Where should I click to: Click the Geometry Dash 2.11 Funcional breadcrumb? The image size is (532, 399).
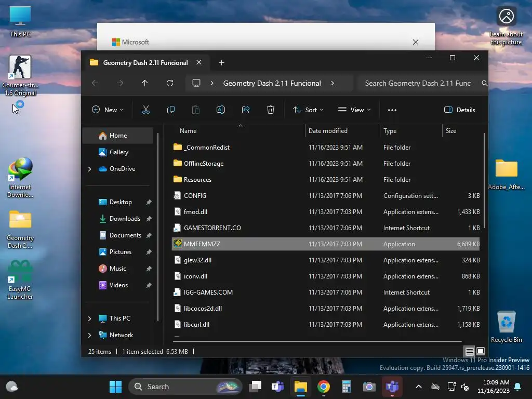point(272,83)
